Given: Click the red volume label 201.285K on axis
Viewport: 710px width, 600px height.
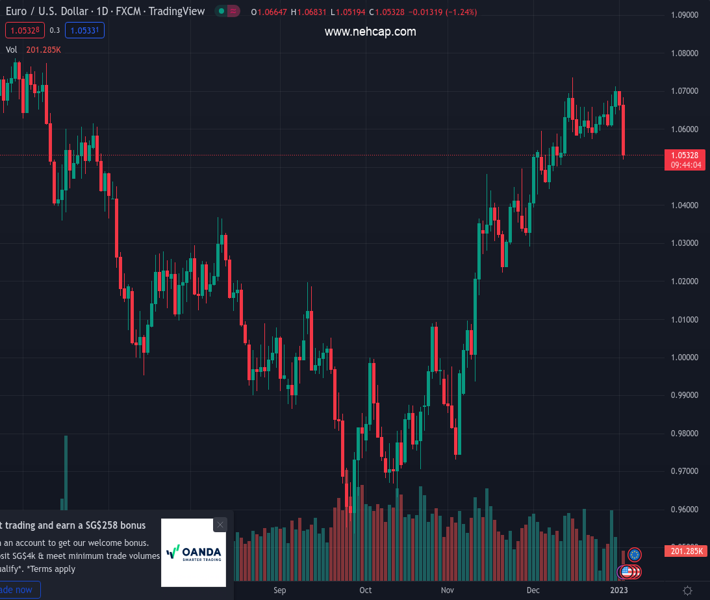Looking at the screenshot, I should coord(687,551).
